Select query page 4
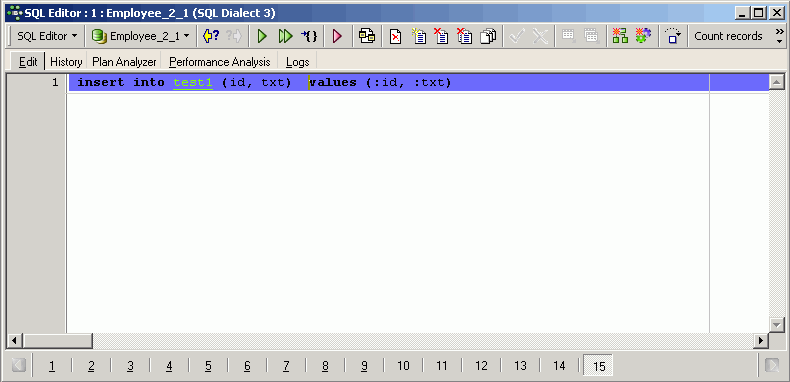This screenshot has height=382, width=790. click(169, 366)
